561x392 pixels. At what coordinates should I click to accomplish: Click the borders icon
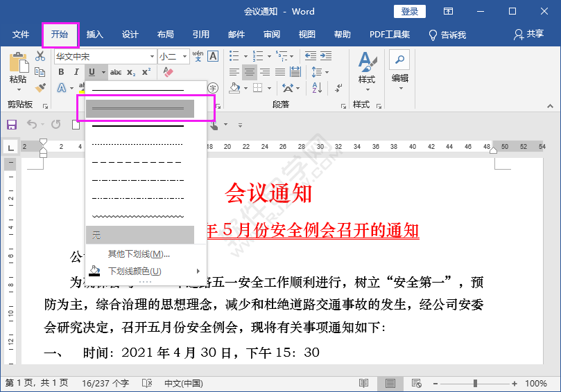click(x=257, y=87)
